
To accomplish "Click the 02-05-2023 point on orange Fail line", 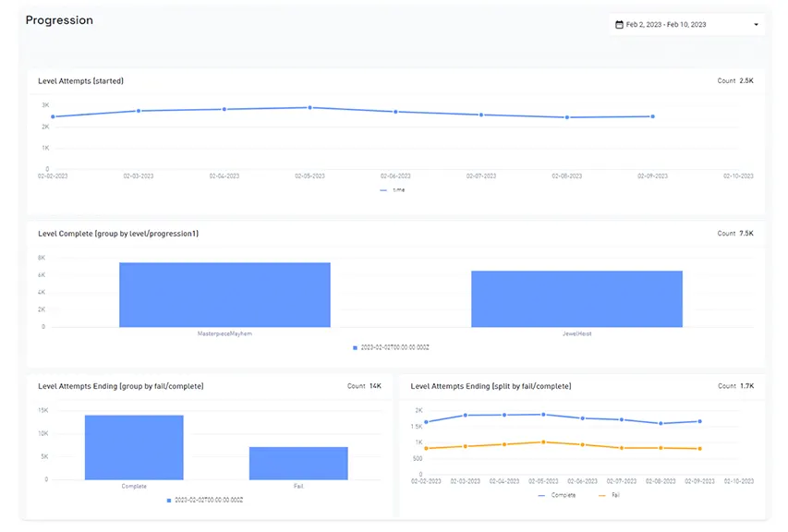I will coord(544,442).
